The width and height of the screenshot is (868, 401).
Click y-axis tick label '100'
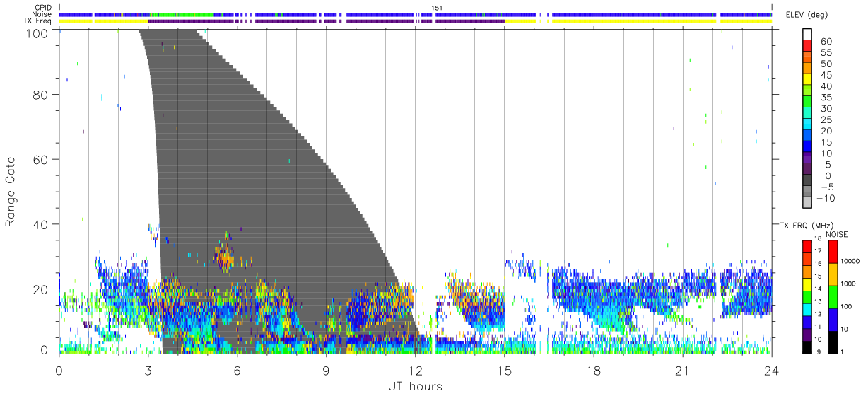point(37,33)
